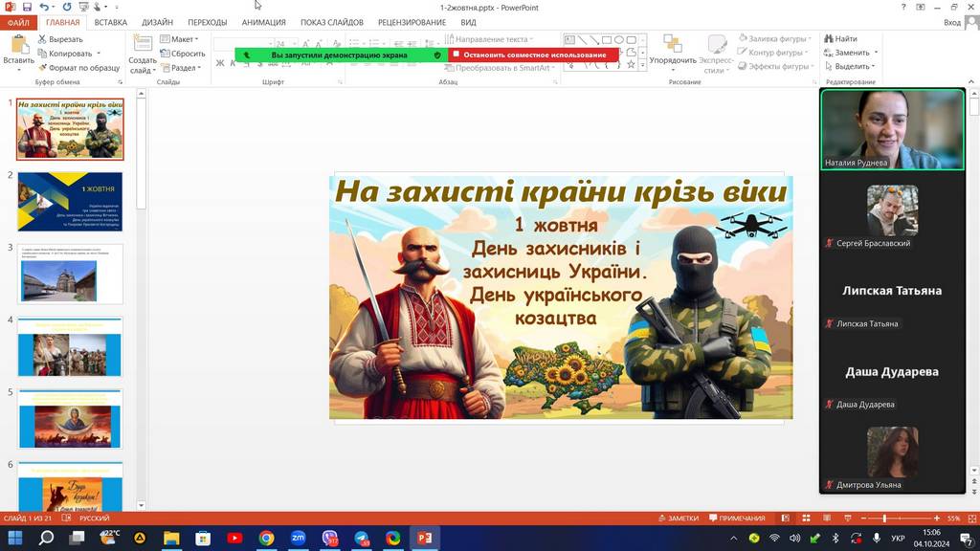
Task: Click Вход to sign in
Action: pos(952,23)
